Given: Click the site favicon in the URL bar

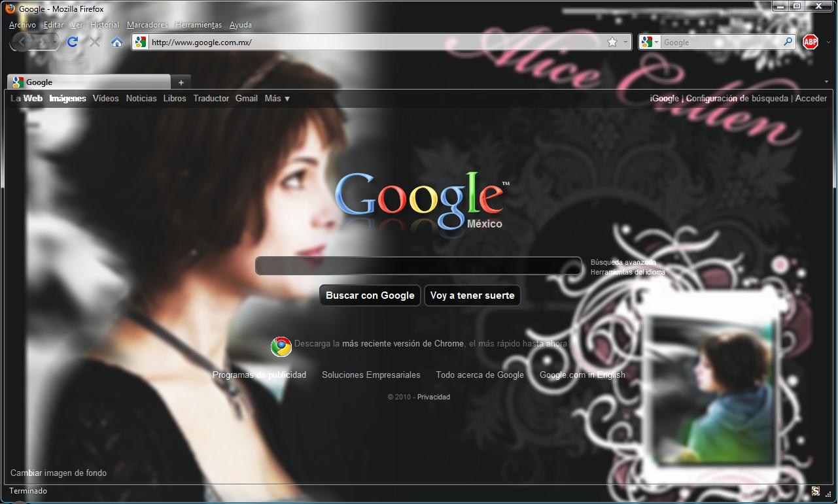Looking at the screenshot, I should tap(141, 42).
